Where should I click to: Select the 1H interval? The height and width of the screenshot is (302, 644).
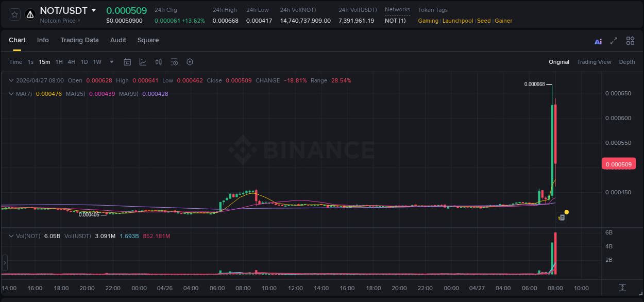pos(59,62)
